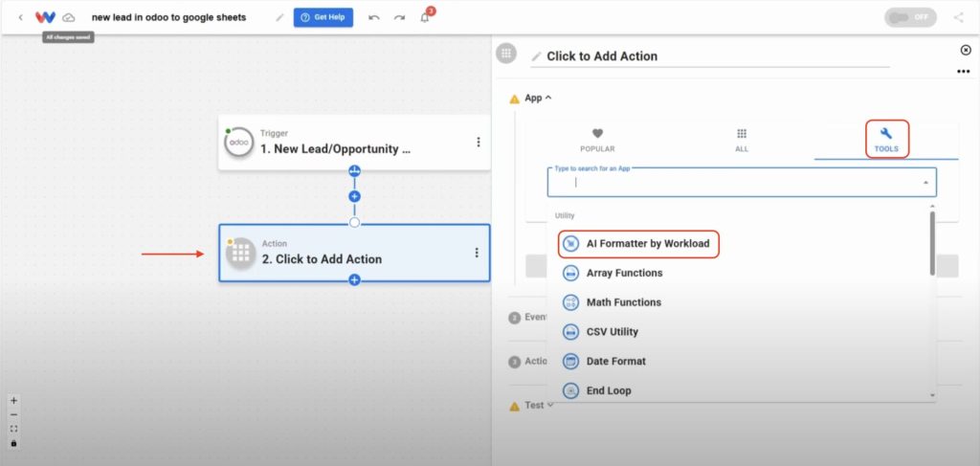This screenshot has width=980, height=466.
Task: Click the panel header app grid icon
Action: pos(506,53)
